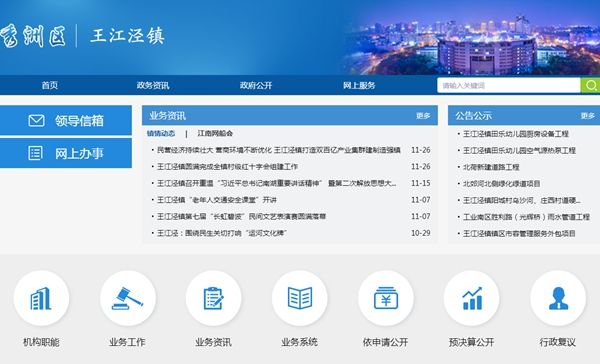Open the 业务系统 book icon

click(x=300, y=298)
